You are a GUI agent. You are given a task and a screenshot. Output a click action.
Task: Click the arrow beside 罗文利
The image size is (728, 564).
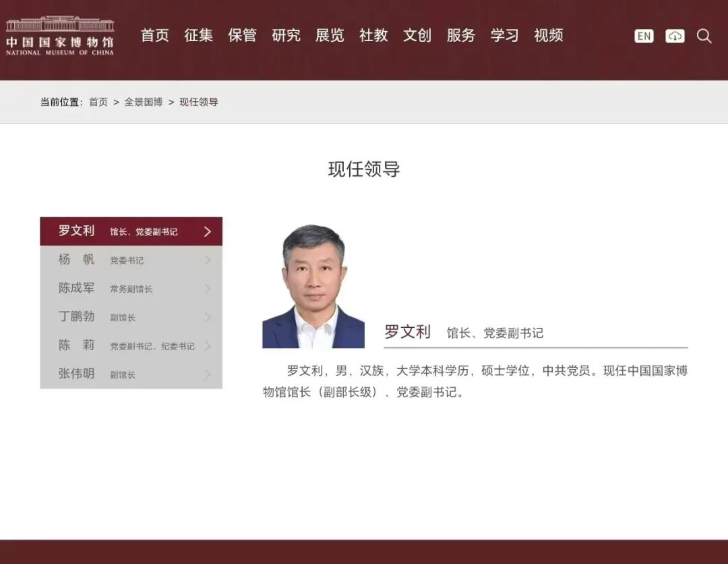click(x=207, y=231)
